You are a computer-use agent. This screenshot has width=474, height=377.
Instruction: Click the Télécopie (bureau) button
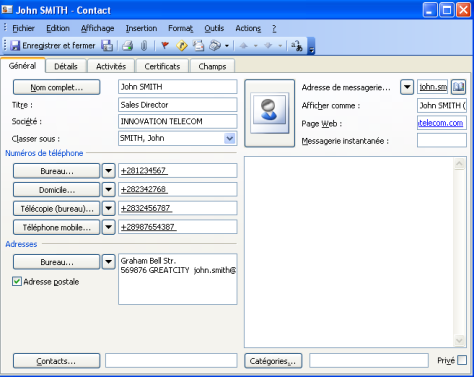[x=57, y=209]
